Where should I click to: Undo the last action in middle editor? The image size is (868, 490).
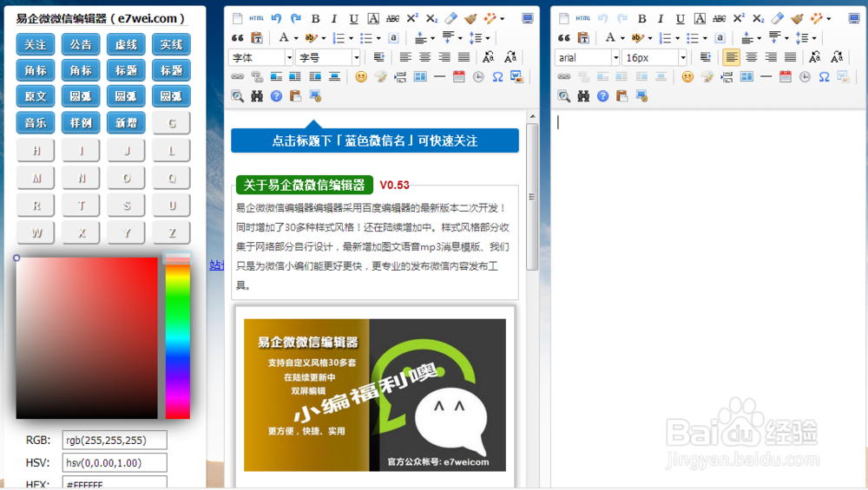(276, 18)
